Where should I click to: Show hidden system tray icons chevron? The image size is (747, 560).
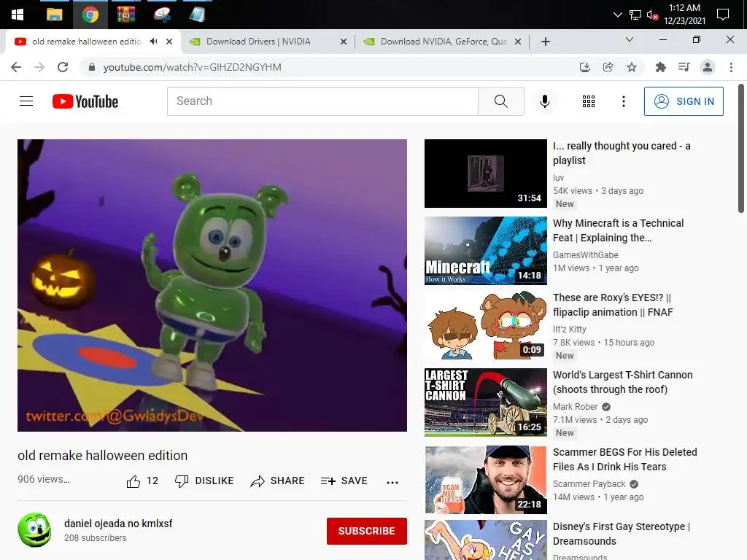(x=617, y=15)
